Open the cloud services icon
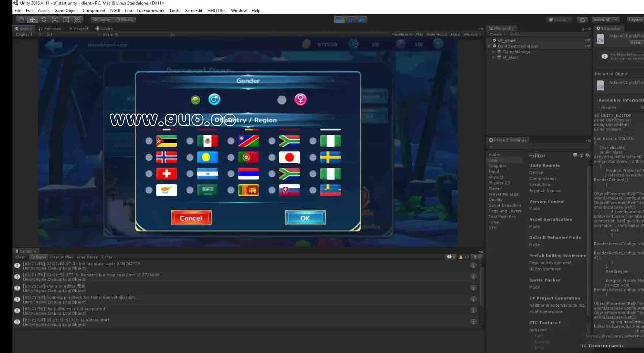Image resolution: width=644 pixels, height=353 pixels. 582,20
